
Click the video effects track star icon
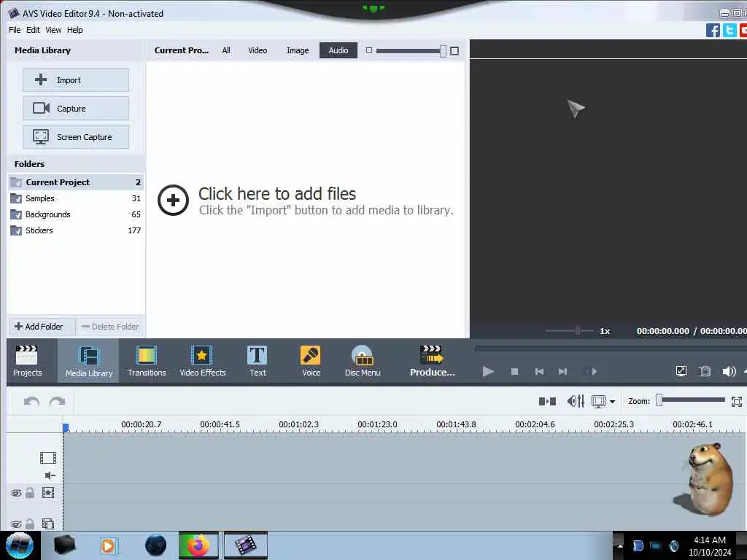[x=48, y=492]
